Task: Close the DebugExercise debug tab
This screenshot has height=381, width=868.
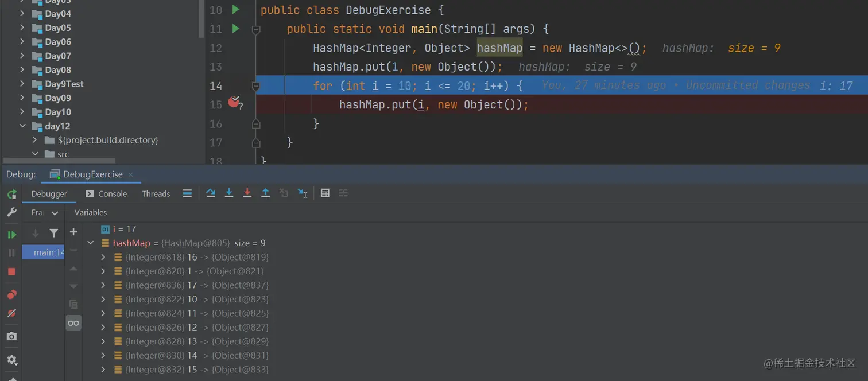Action: (x=131, y=174)
